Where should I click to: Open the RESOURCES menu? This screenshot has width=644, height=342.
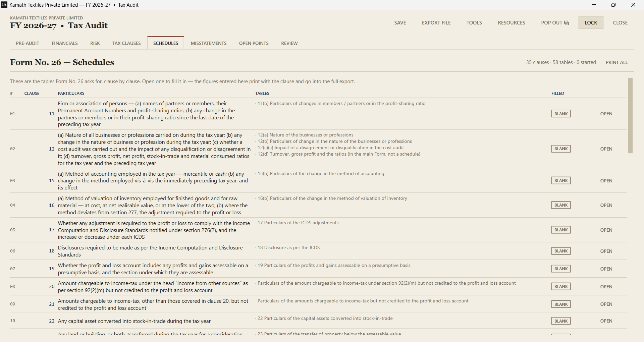tap(511, 22)
